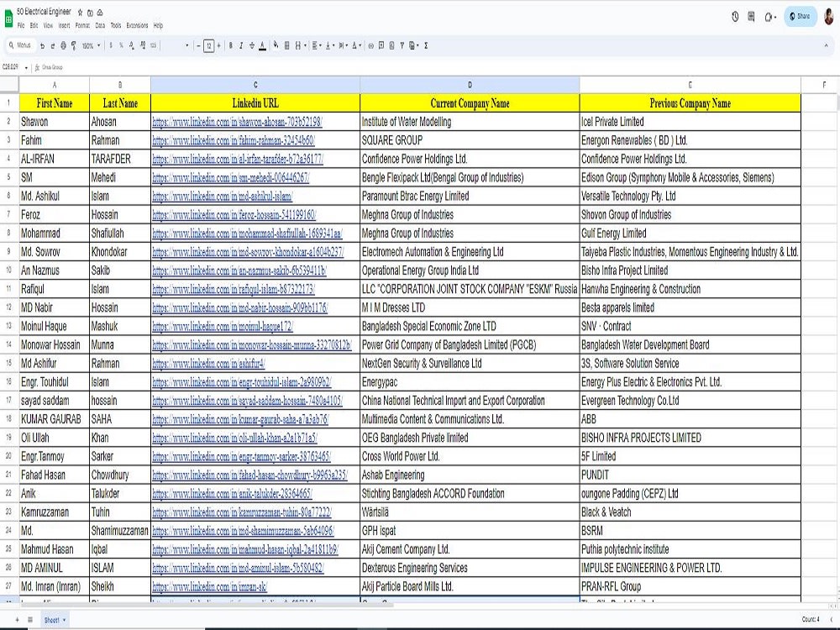Apply percent format icon

click(x=122, y=46)
